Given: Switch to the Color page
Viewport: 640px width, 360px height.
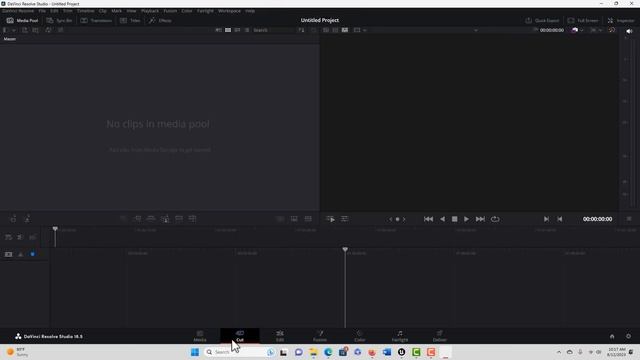Looking at the screenshot, I should pos(360,336).
